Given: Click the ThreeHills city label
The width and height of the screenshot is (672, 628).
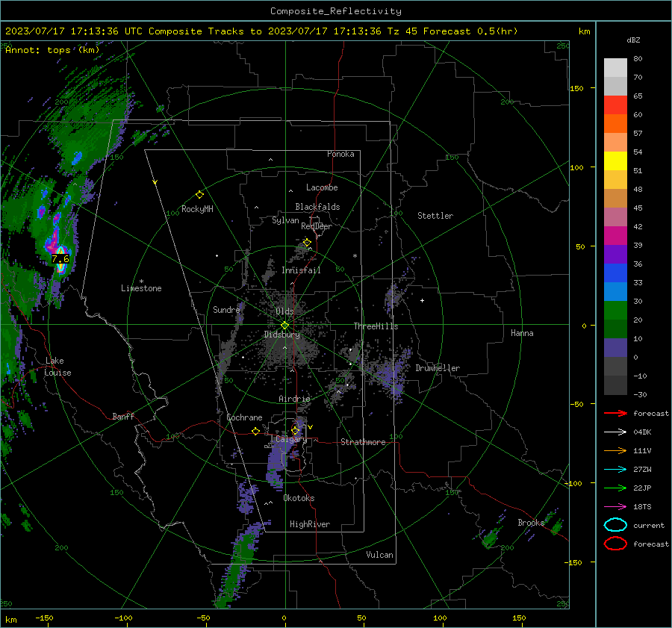Looking at the screenshot, I should [376, 326].
